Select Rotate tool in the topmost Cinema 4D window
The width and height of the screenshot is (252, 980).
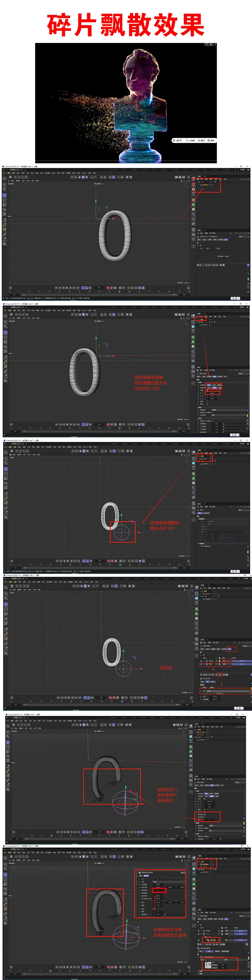4,200
